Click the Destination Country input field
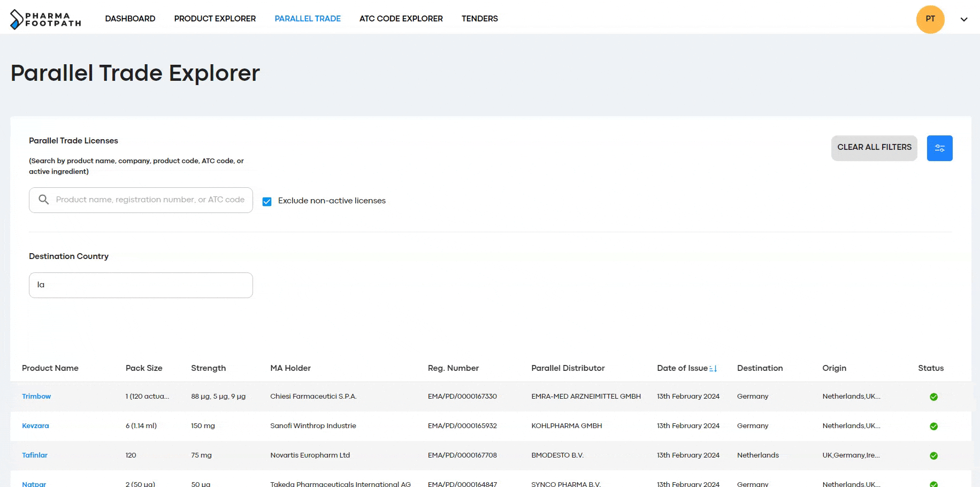 click(141, 285)
